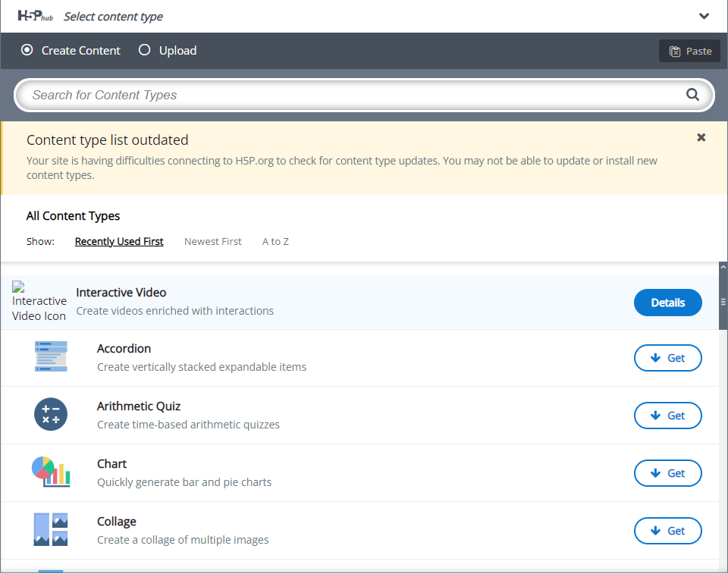Click the content list scrollbar thumb
This screenshot has height=574, width=728.
click(723, 301)
